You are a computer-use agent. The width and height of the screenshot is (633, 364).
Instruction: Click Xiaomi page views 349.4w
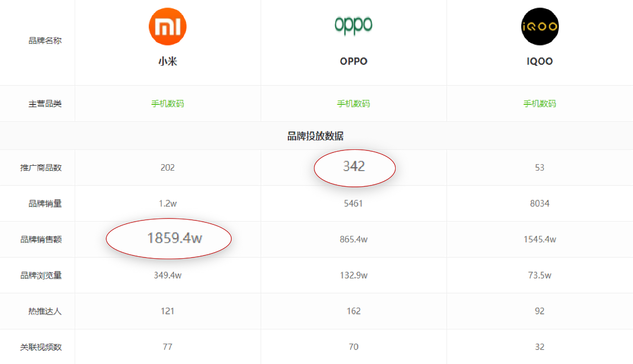[168, 275]
